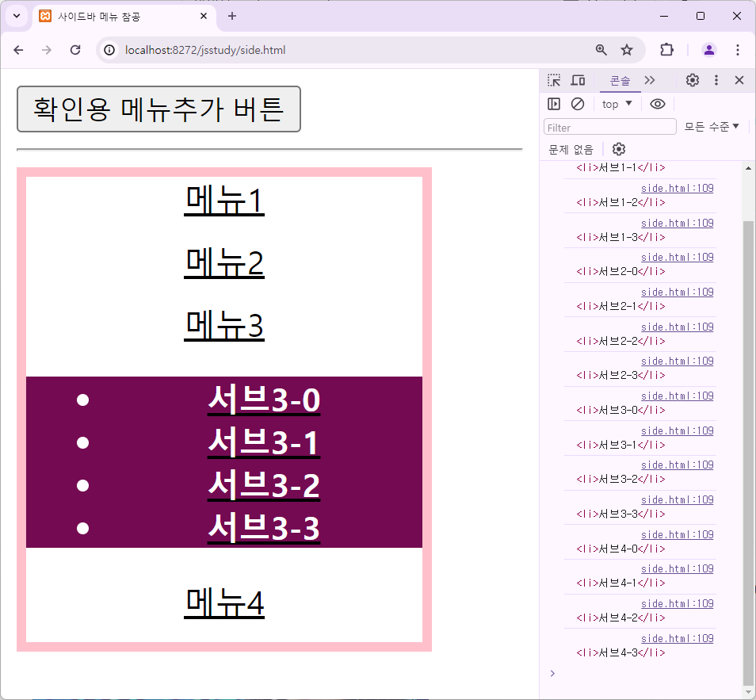Screen dimensions: 756x700
Task: Reload the page
Action: point(75,50)
